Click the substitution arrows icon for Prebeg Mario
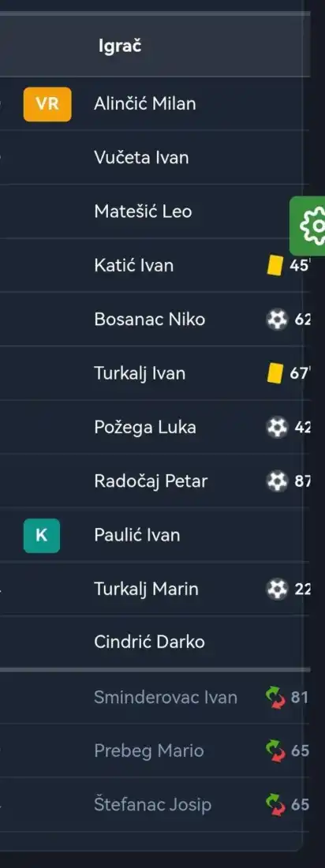Viewport: 325px width, 868px height. 276,751
